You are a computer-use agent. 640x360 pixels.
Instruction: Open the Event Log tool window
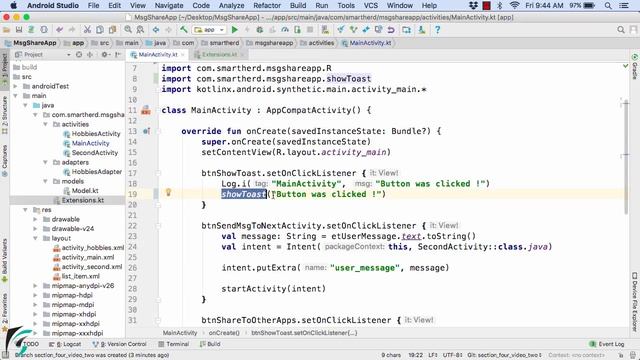click(607, 344)
